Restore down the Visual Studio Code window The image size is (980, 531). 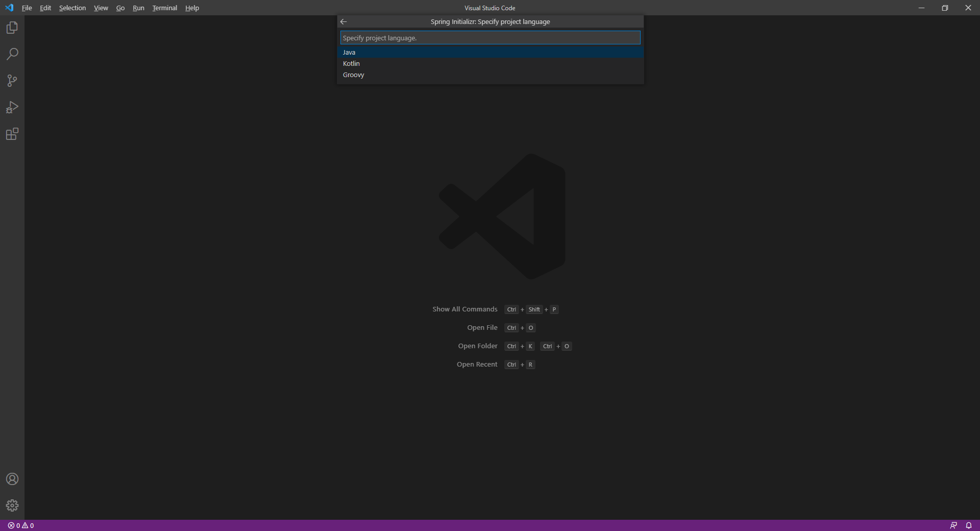tap(945, 8)
